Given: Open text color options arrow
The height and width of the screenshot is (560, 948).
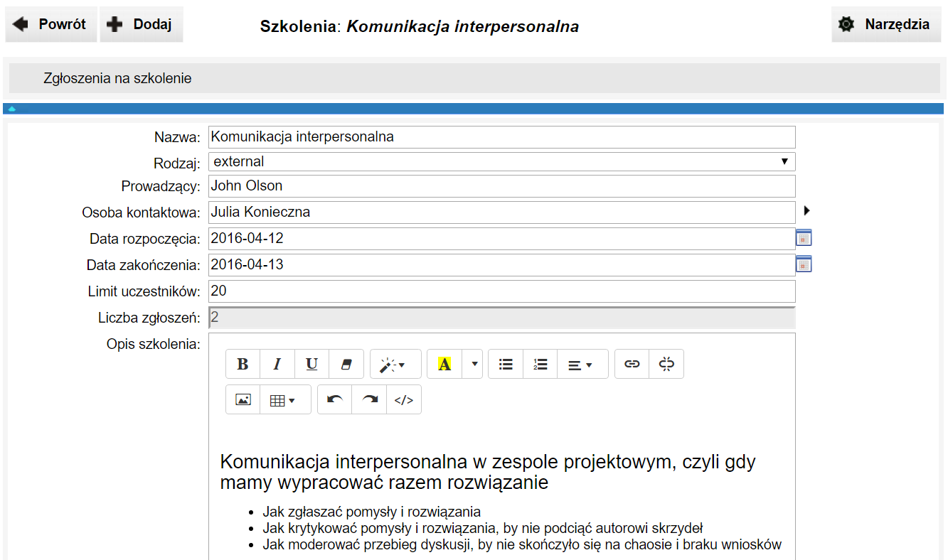Looking at the screenshot, I should [474, 364].
